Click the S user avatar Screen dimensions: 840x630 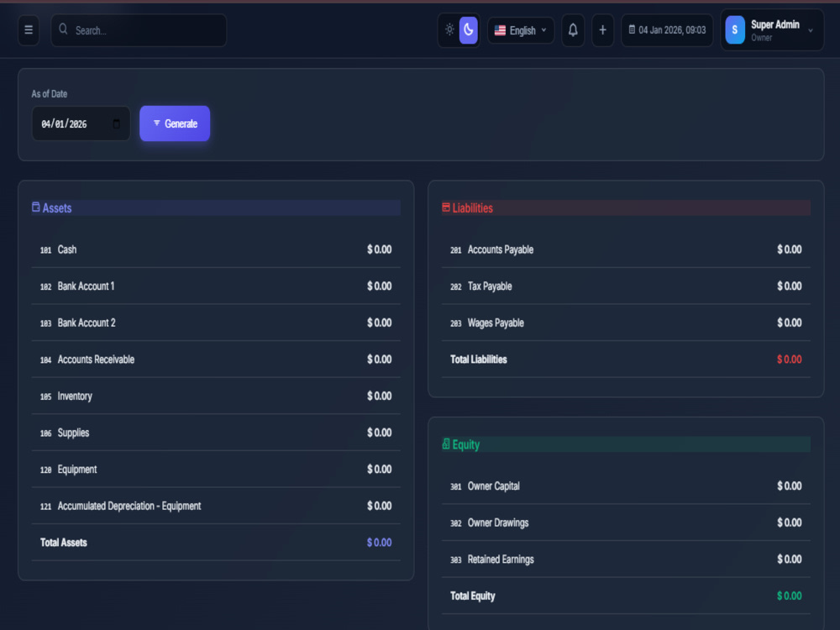click(735, 30)
